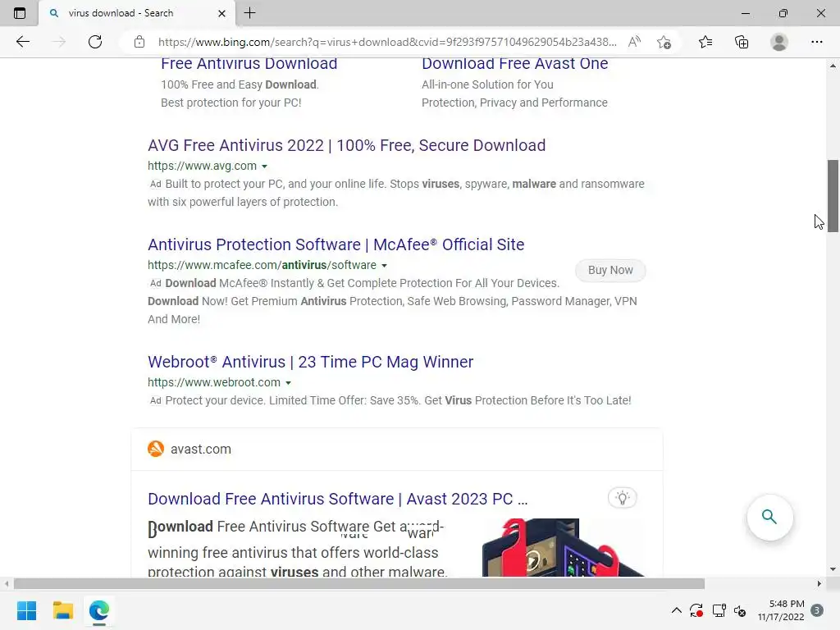
Task: Open Free Antivirus Download ad link
Action: [249, 64]
